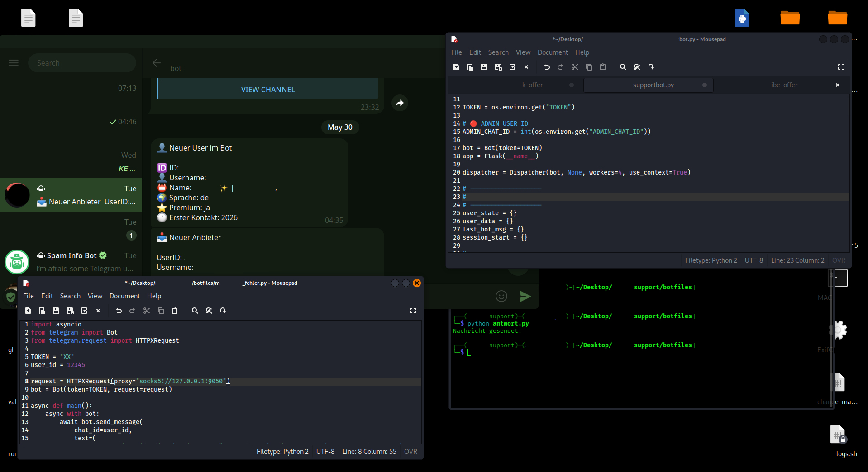Click the Telegram Search field

pyautogui.click(x=82, y=63)
